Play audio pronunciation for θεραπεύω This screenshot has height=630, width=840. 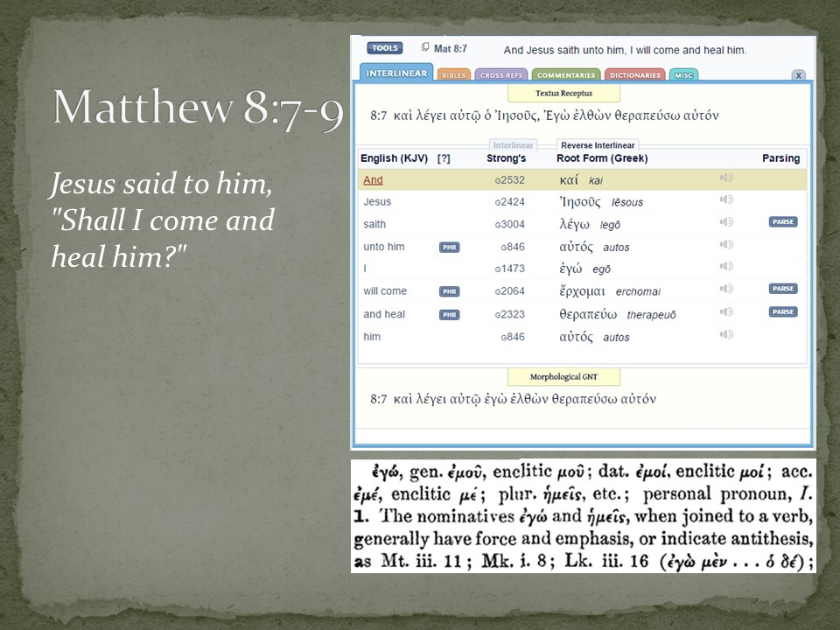point(725,311)
